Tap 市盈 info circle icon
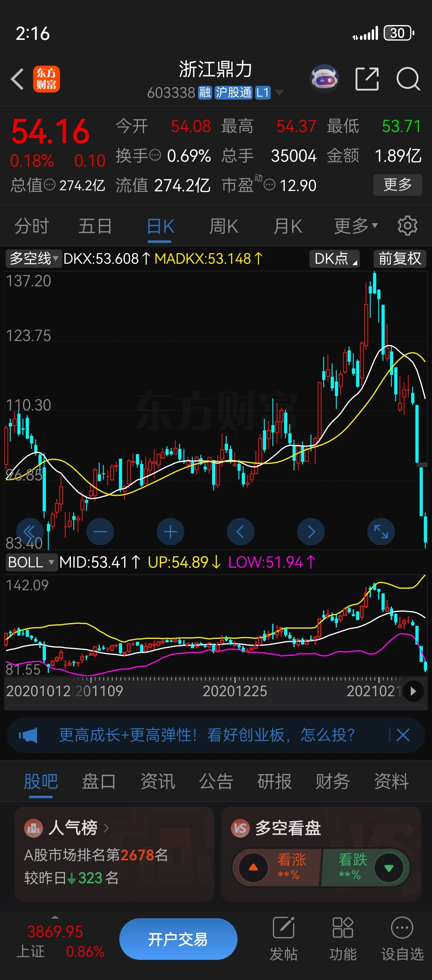This screenshot has height=980, width=432. pyautogui.click(x=269, y=185)
